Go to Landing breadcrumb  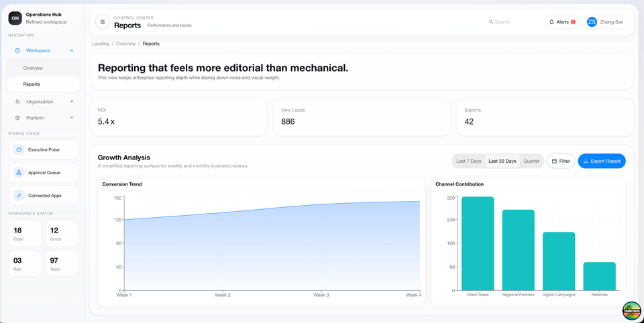click(x=101, y=44)
